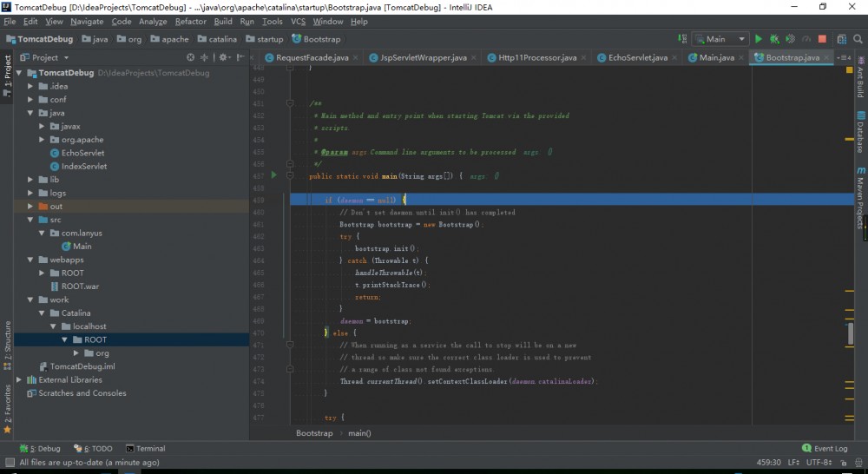
Task: Open the Main run configuration dropdown
Action: point(720,39)
